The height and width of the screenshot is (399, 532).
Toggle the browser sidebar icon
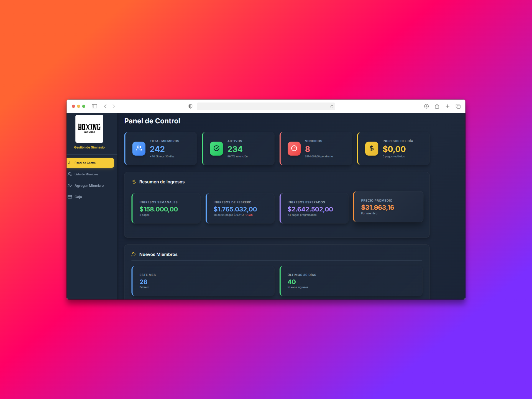tap(94, 106)
